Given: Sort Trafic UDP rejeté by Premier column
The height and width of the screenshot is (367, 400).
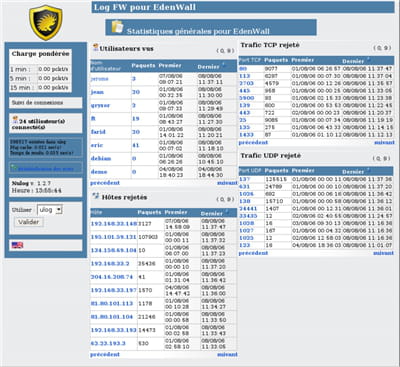Looking at the screenshot, I should (303, 171).
